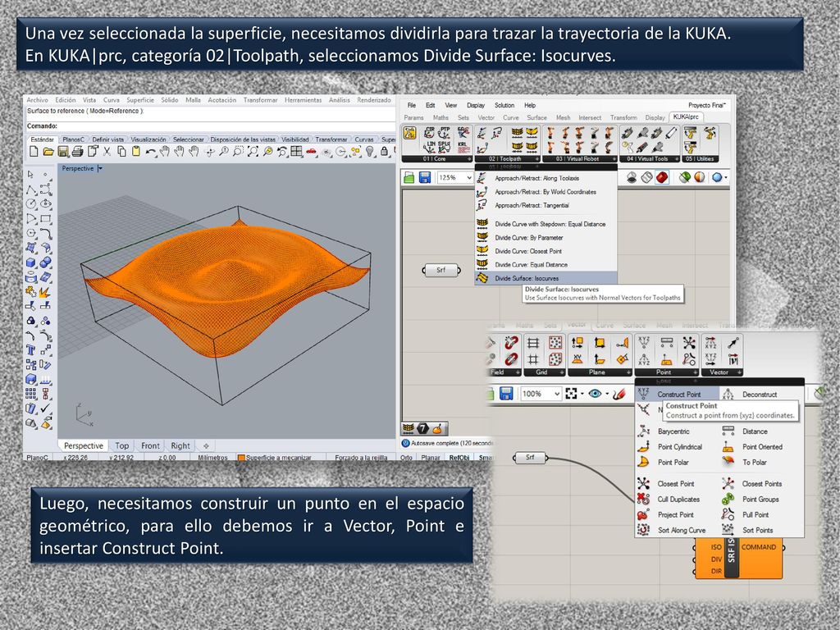Choose Construct Point from the Point panel
This screenshot has height=630, width=840.
point(678,395)
